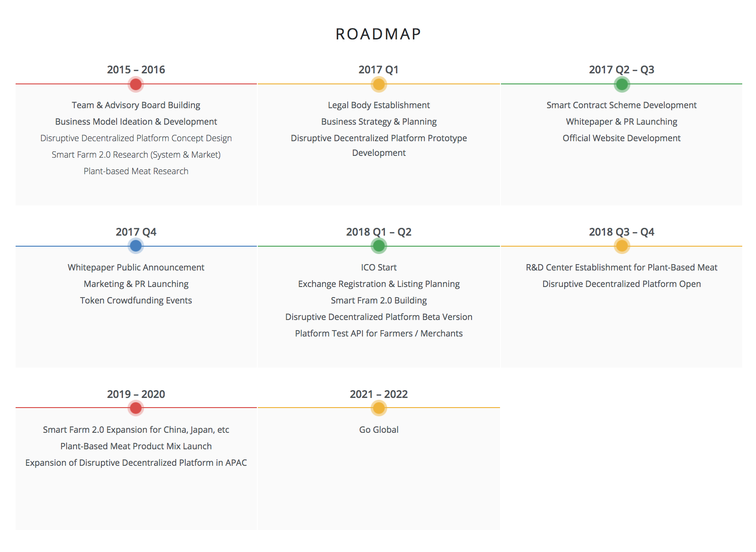Click the blue marker for 2017 Q4
The width and height of the screenshot is (756, 552).
[x=136, y=246]
